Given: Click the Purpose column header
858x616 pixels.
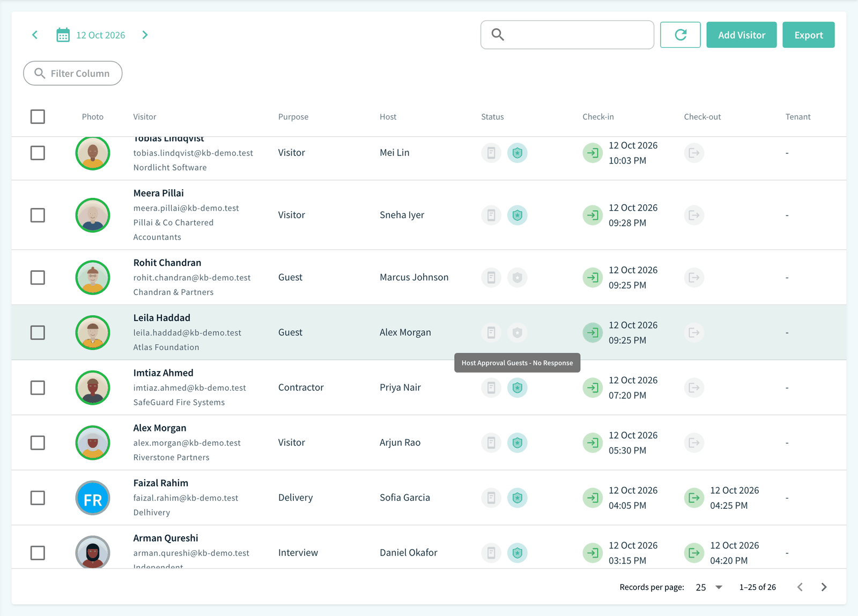Looking at the screenshot, I should 293,117.
